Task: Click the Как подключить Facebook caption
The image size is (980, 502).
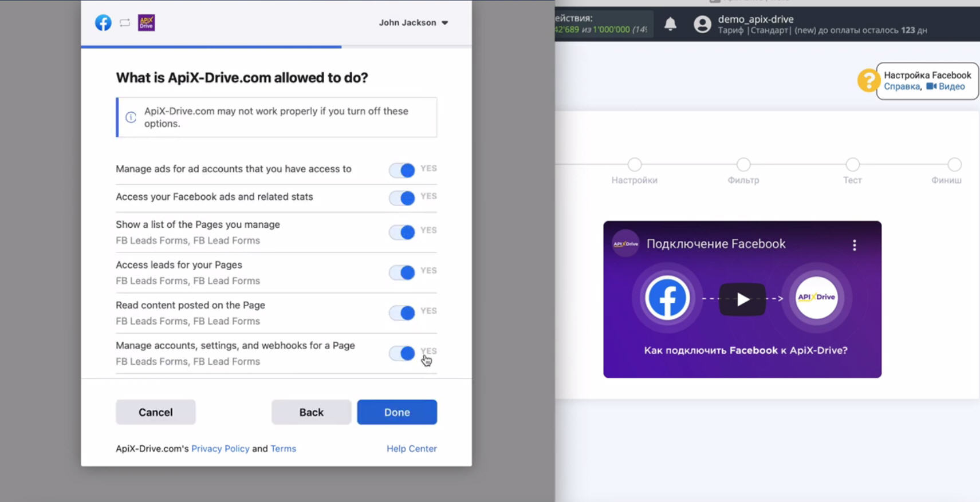Action: (746, 350)
